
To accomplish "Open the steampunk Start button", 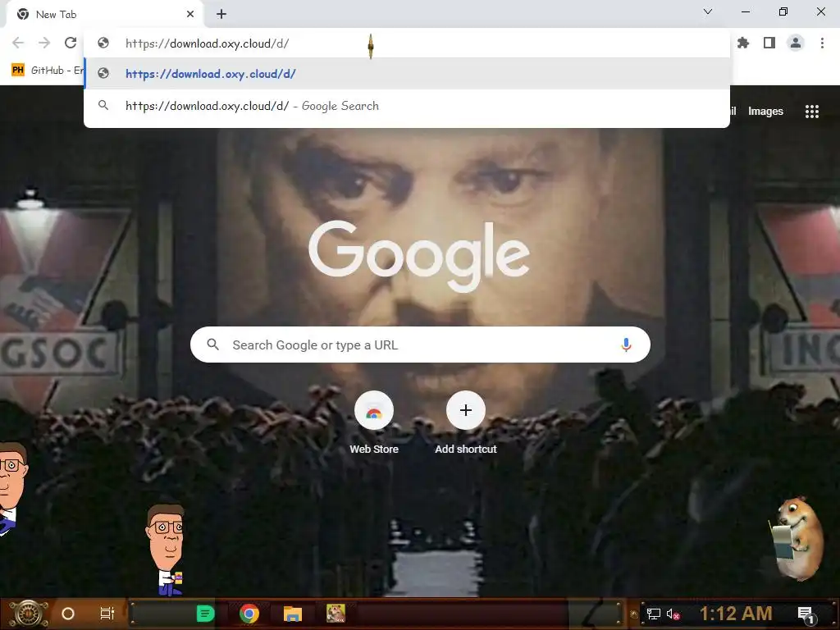I will 29,614.
